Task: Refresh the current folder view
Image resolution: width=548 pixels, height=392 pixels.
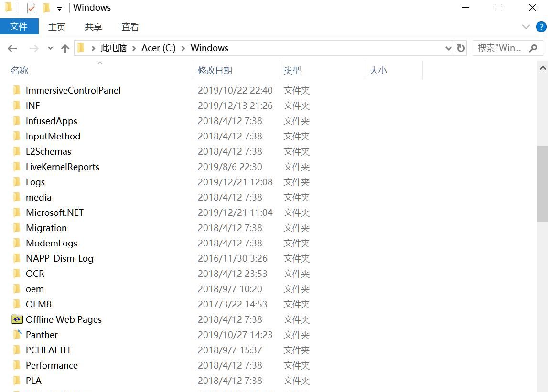Action: [x=461, y=48]
